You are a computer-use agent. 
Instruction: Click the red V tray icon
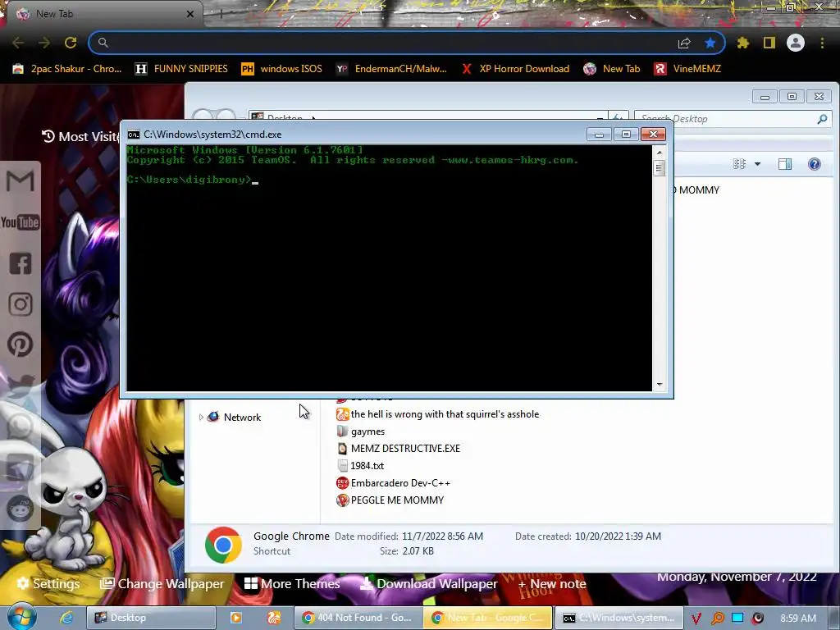coord(696,619)
